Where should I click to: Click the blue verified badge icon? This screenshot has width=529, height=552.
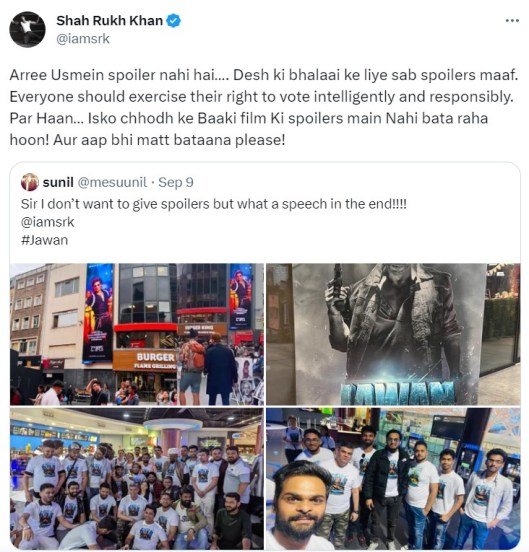[173, 21]
